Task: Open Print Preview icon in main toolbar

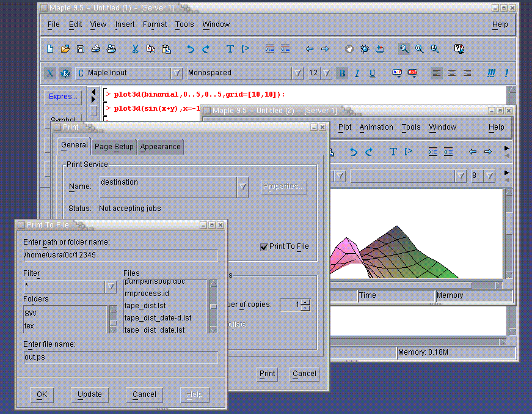Action: coord(111,48)
